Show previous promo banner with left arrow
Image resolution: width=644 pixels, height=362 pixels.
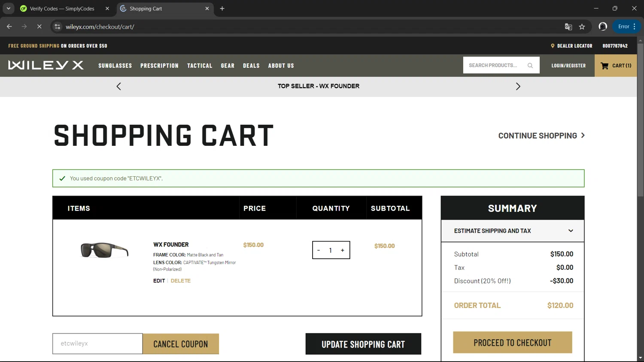point(119,86)
